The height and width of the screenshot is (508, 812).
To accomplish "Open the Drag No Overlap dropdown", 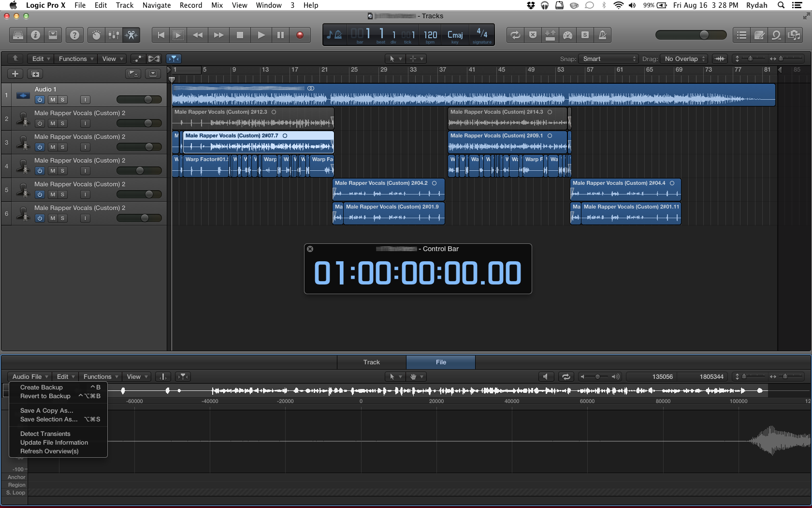I will (x=684, y=59).
